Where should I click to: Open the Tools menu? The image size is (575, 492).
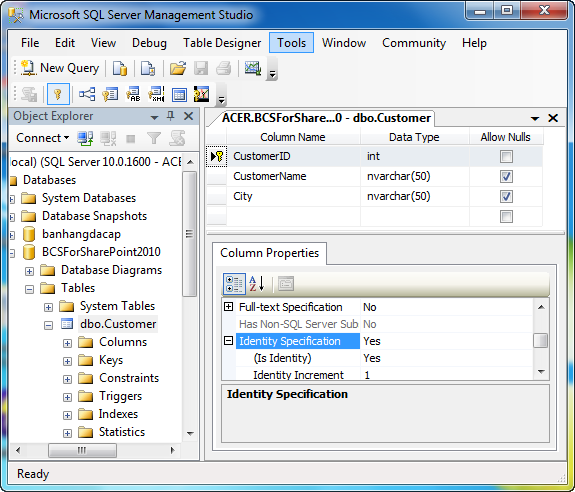[291, 43]
